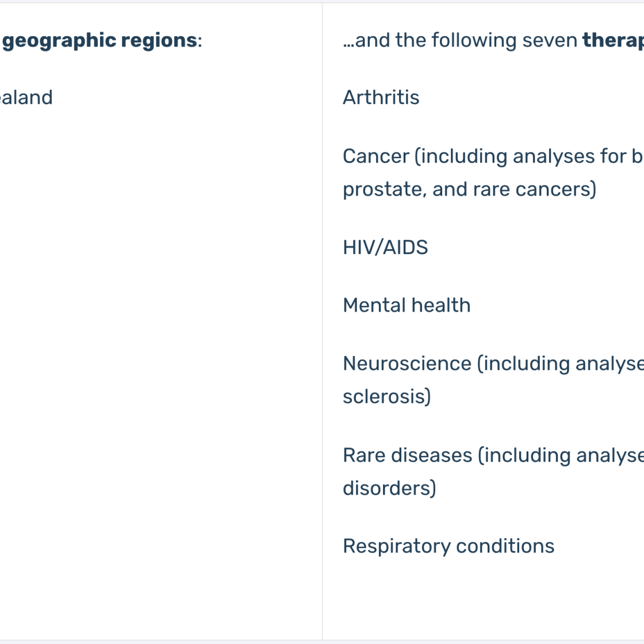Select the HIV/AIDS entry
644x644 pixels.
pyautogui.click(x=385, y=248)
